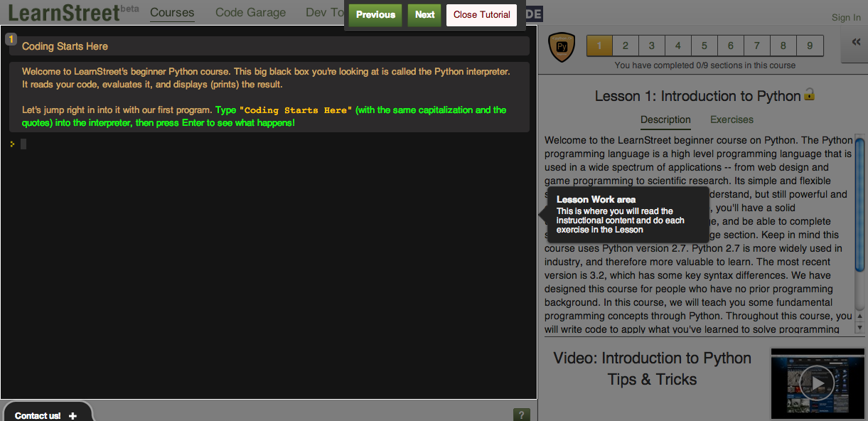
Task: Go to section 3 of the course
Action: coord(652,46)
